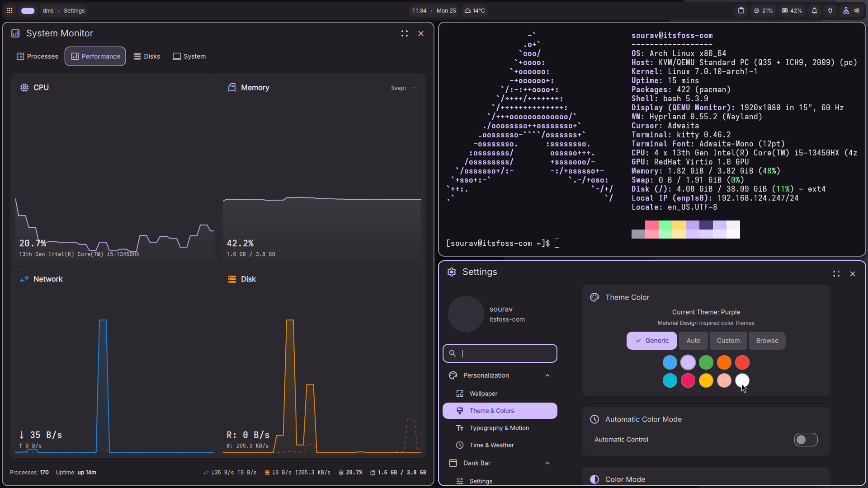
Task: Click the dms Settings focused-window label
Action: tap(64, 10)
